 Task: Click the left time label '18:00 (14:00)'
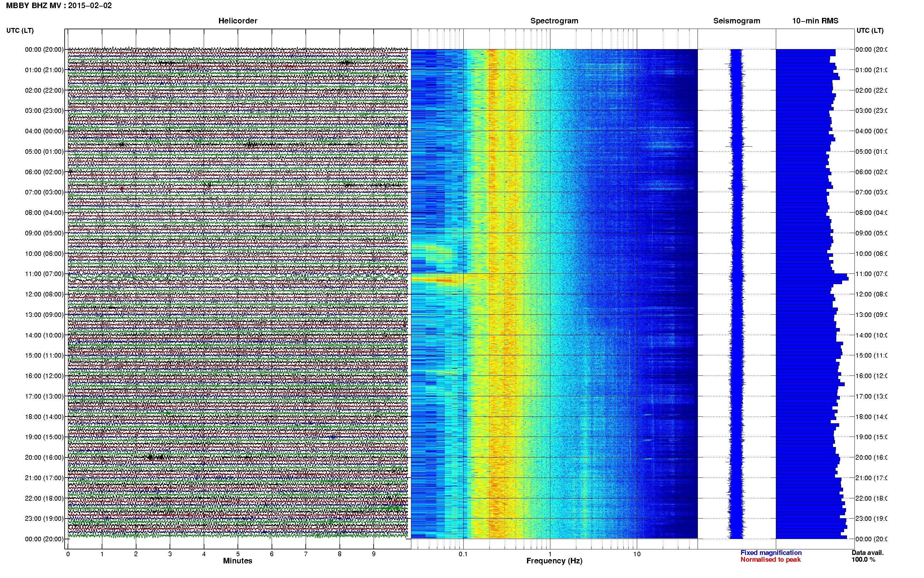coord(44,417)
